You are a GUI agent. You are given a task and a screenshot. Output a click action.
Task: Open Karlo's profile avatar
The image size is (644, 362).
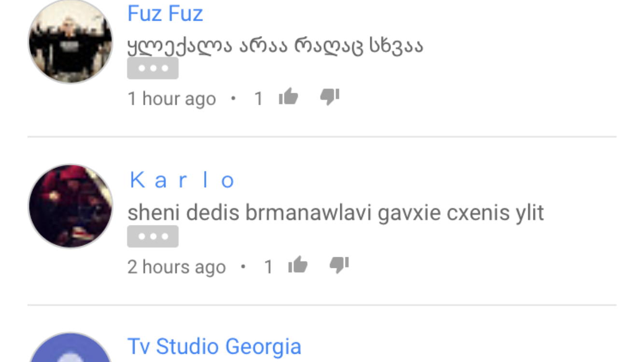70,207
